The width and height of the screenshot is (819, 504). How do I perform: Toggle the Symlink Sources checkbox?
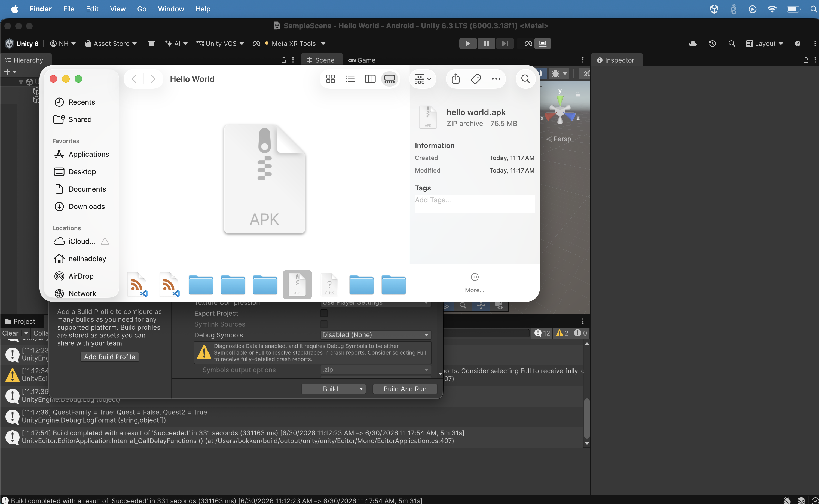click(324, 324)
